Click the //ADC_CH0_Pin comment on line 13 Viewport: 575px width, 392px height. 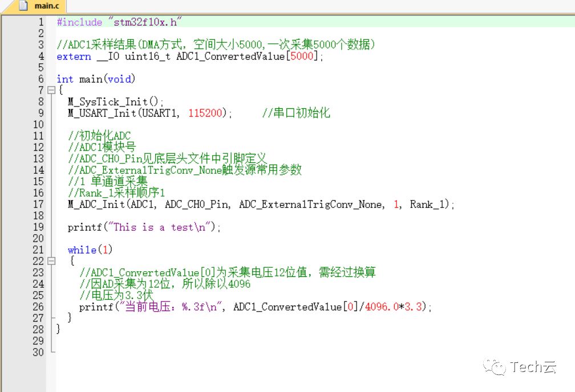167,158
